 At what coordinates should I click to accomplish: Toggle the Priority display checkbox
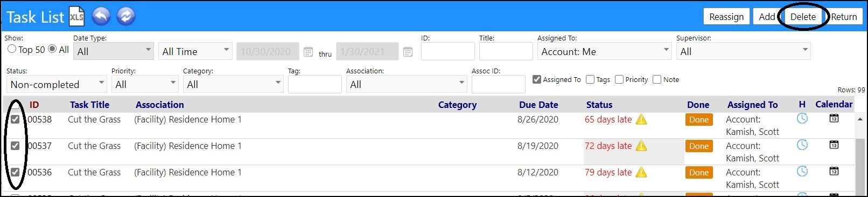click(x=619, y=79)
